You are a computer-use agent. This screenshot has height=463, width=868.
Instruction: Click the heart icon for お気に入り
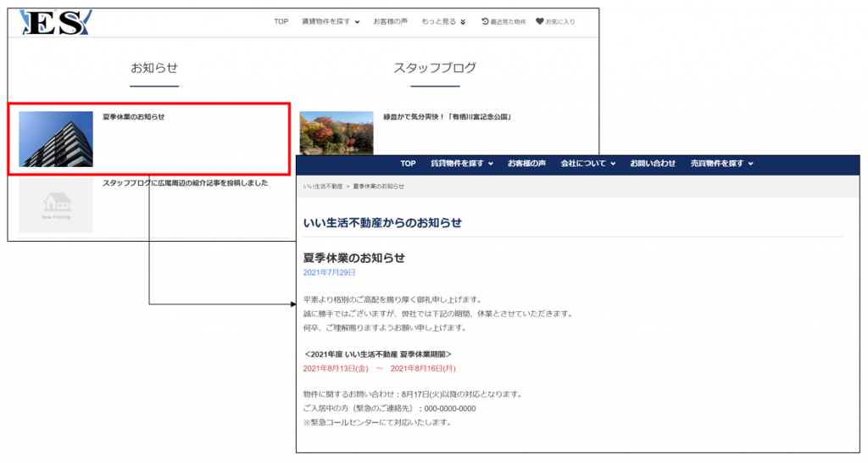[539, 22]
